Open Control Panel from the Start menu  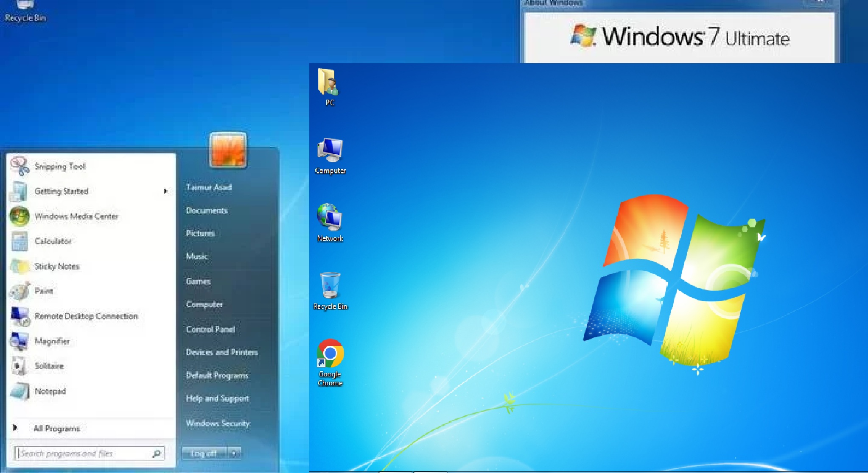pyautogui.click(x=210, y=329)
